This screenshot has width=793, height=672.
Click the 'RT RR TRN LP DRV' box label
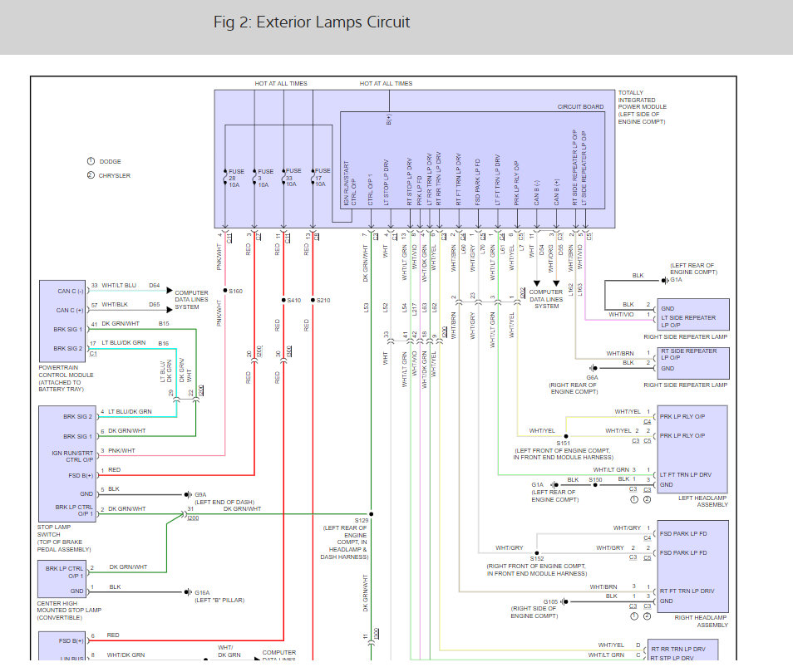pos(678,650)
